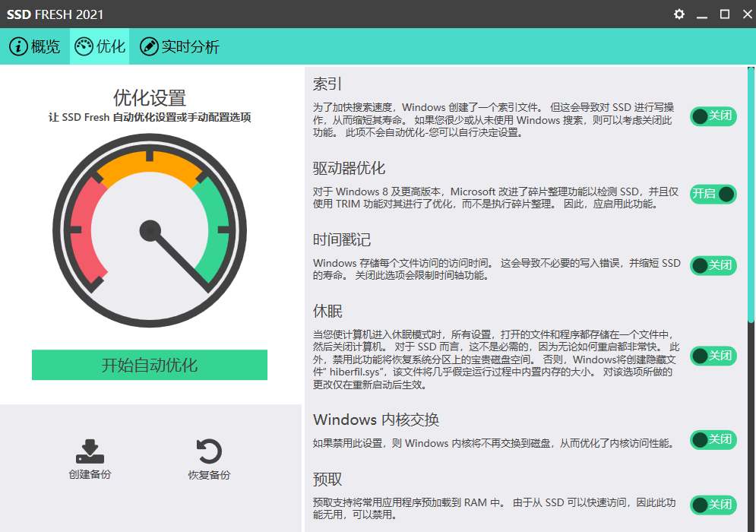Close the SSD Fresh window
This screenshot has height=532, width=756.
pyautogui.click(x=748, y=14)
